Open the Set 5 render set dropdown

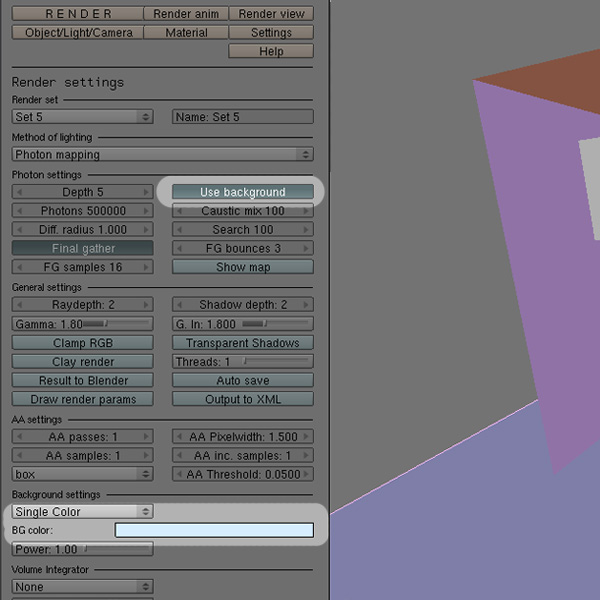click(x=83, y=117)
